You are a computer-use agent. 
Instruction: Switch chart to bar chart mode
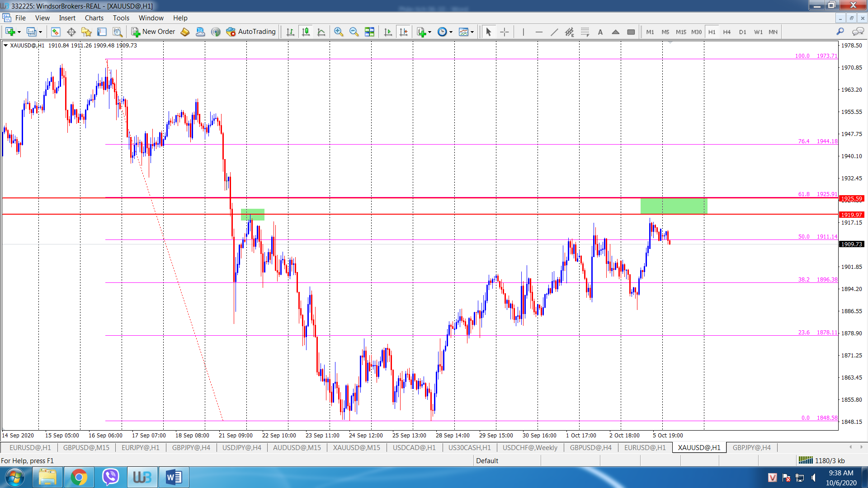coord(291,32)
